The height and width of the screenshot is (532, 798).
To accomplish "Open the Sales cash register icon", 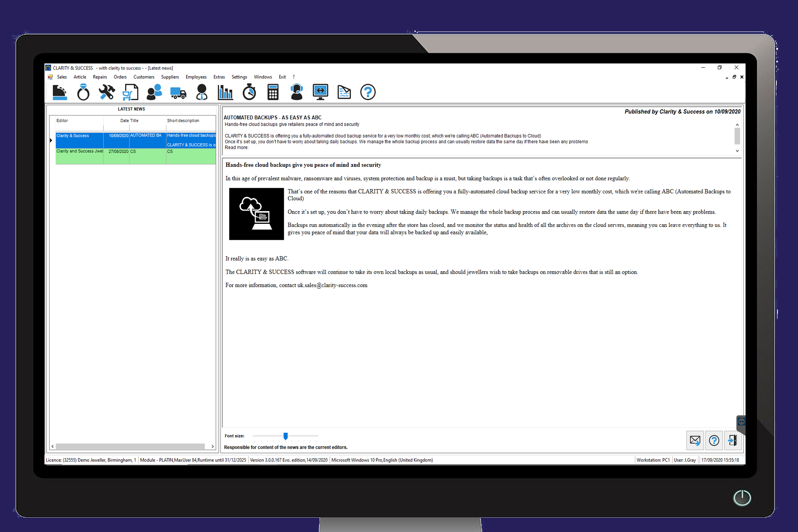I will pos(60,92).
